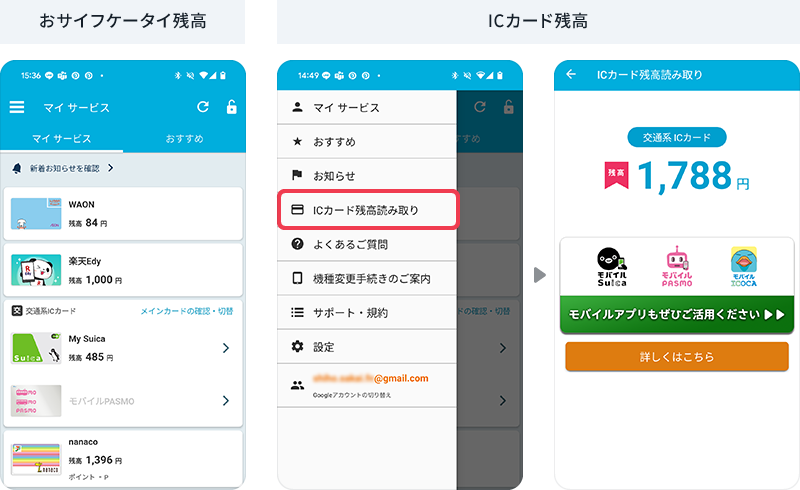This screenshot has width=800, height=490.
Task: Tap the battery status icon on the left phone
Action: (223, 76)
